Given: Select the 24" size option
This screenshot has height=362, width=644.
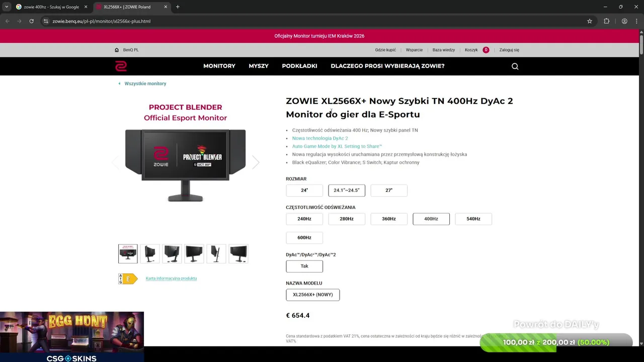Looking at the screenshot, I should coord(304,190).
